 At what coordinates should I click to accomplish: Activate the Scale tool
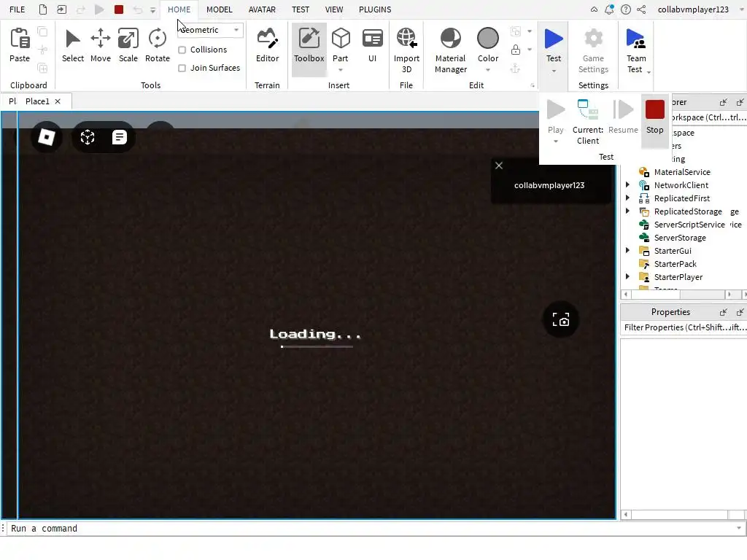[x=128, y=45]
